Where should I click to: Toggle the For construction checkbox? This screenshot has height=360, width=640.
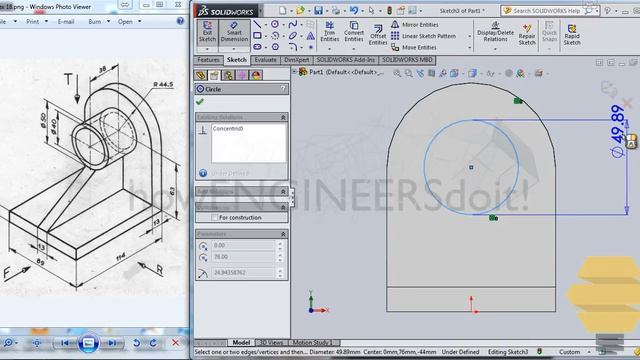pyautogui.click(x=214, y=218)
